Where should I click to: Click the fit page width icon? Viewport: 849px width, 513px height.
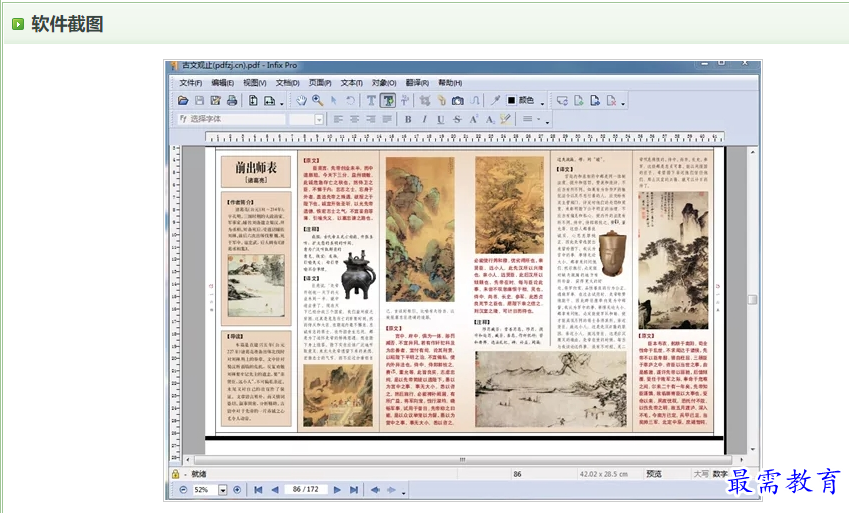coord(269,101)
